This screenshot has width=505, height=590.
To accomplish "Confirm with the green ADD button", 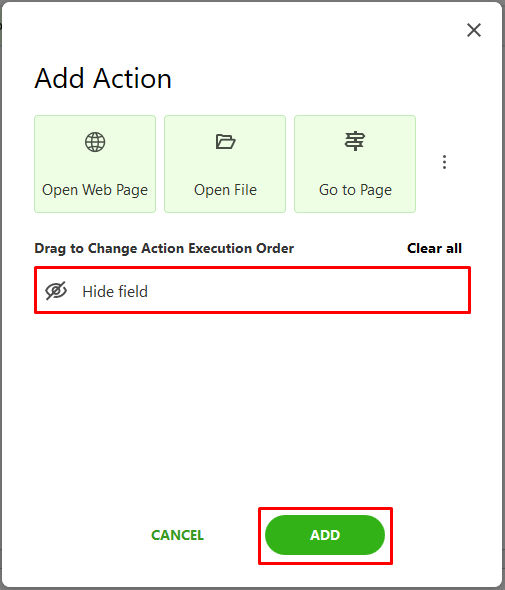I will click(x=325, y=535).
